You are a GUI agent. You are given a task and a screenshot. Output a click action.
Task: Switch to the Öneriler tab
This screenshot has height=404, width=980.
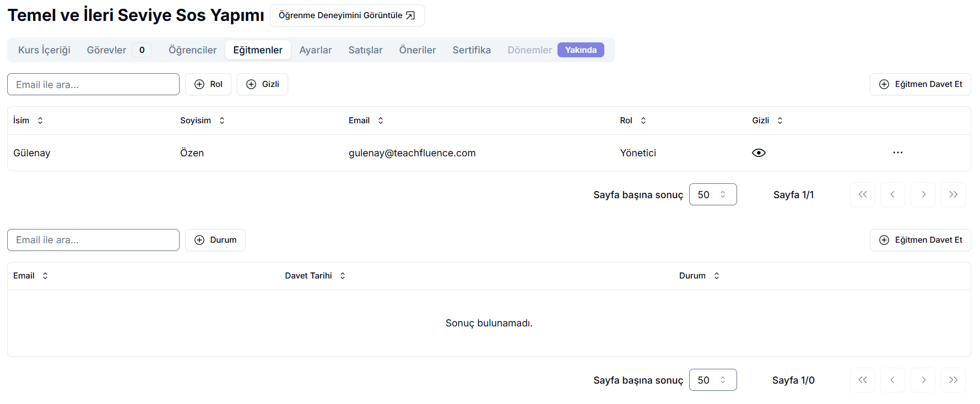pos(418,50)
